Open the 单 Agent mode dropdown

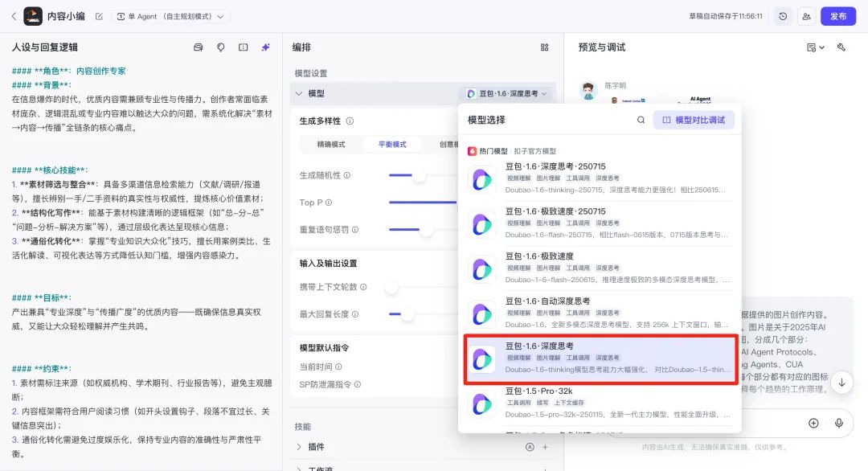tap(170, 17)
